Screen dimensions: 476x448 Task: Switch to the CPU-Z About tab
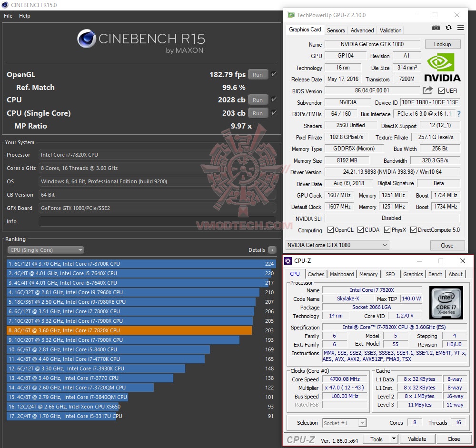tap(456, 274)
